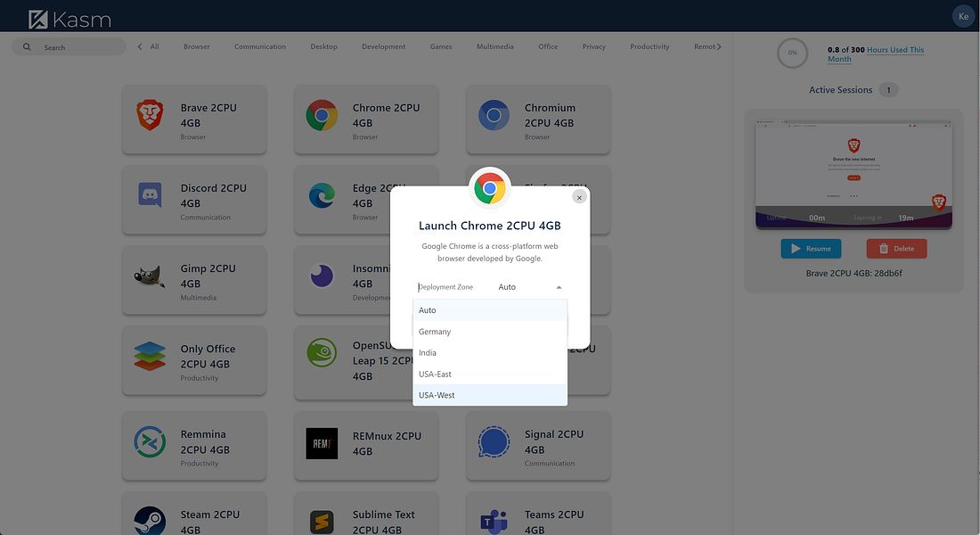980x535 pixels.
Task: Select the Teams 2CPU 4GB icon
Action: click(493, 520)
